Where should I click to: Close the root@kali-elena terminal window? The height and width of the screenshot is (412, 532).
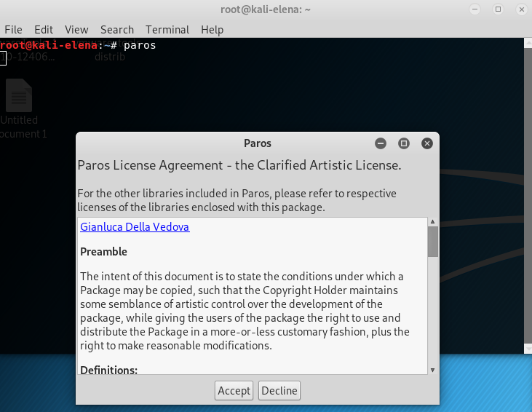[522, 9]
